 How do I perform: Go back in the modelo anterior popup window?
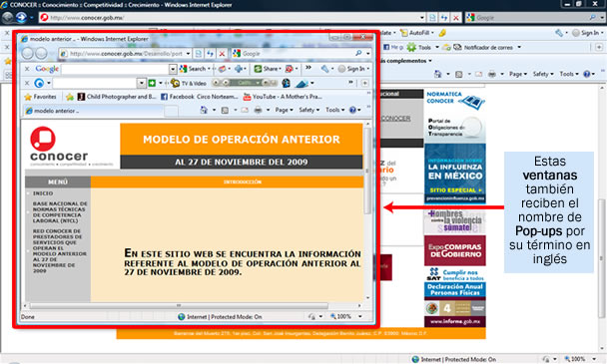(28, 54)
